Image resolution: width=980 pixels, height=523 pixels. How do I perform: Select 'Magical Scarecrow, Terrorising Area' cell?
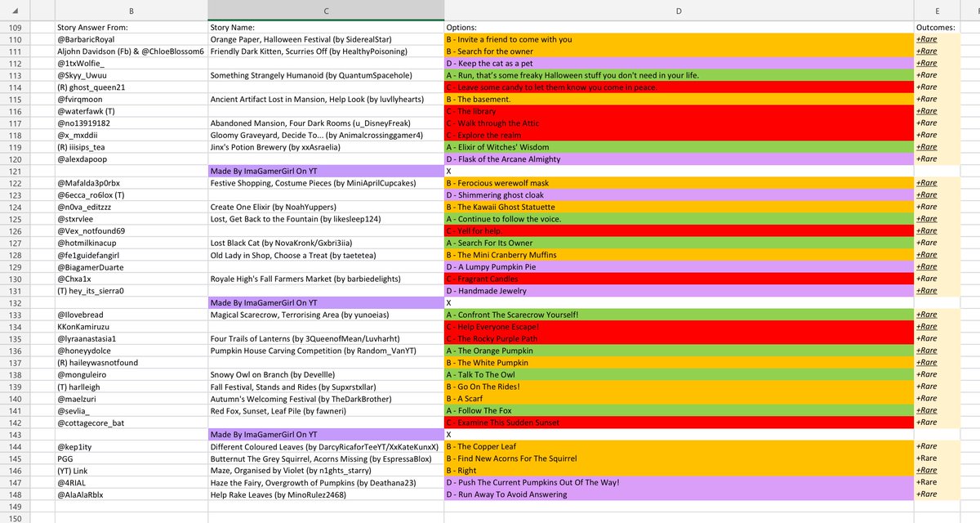pyautogui.click(x=326, y=315)
